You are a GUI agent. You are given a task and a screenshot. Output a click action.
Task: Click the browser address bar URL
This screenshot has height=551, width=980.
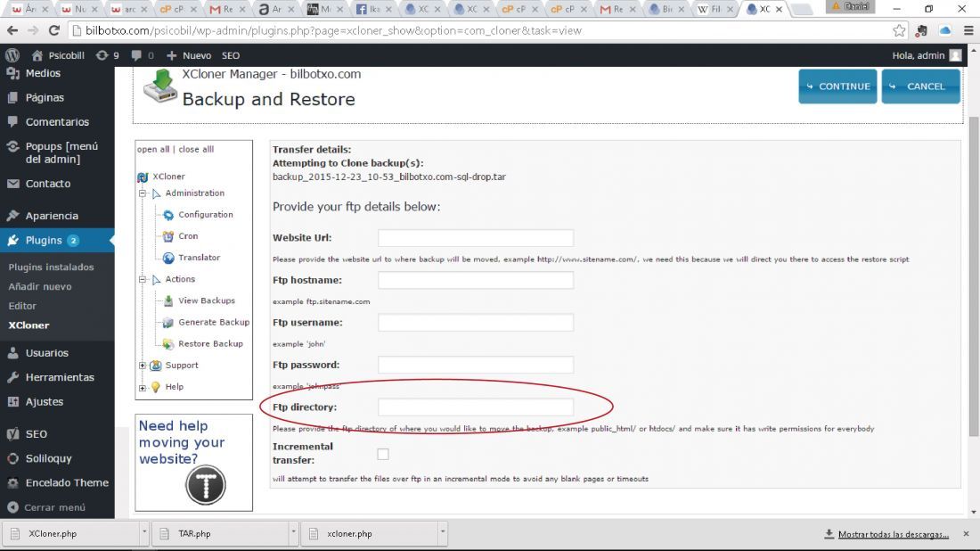334,30
